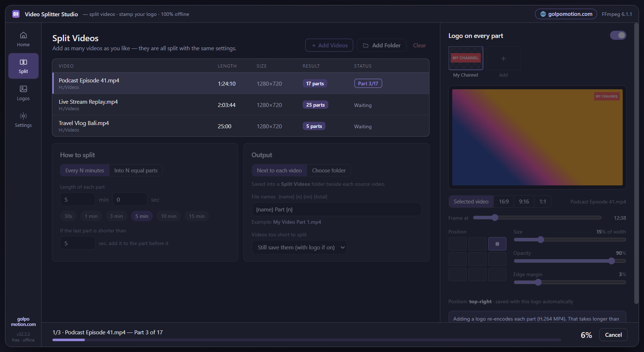
Task: Click the Add Folder button
Action: point(381,45)
